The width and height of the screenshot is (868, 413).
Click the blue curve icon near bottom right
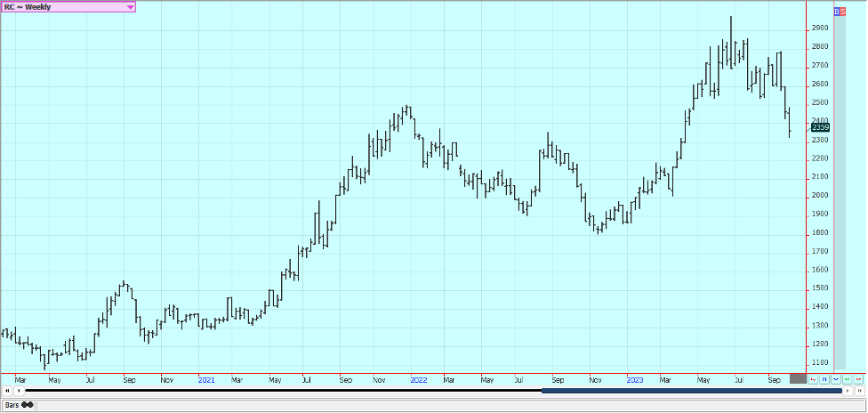pyautogui.click(x=836, y=379)
